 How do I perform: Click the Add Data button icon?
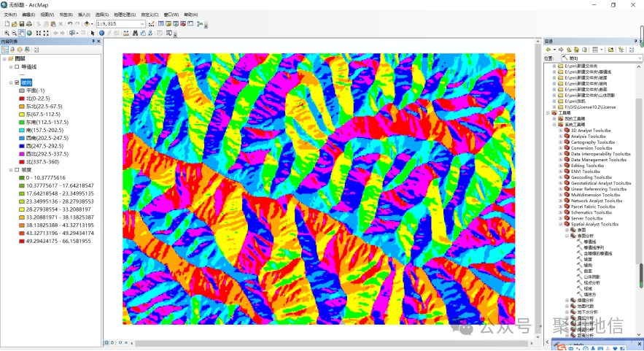[x=87, y=23]
